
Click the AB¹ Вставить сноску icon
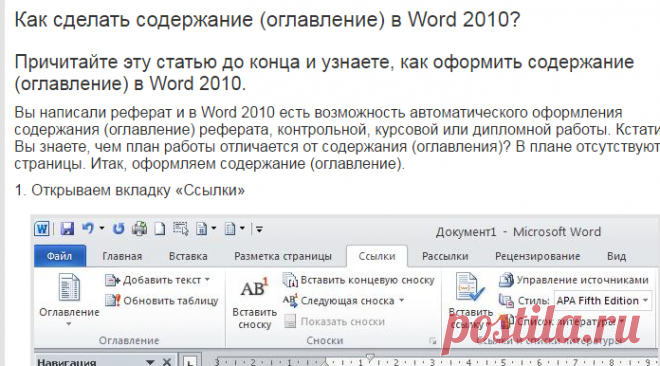coord(254,288)
